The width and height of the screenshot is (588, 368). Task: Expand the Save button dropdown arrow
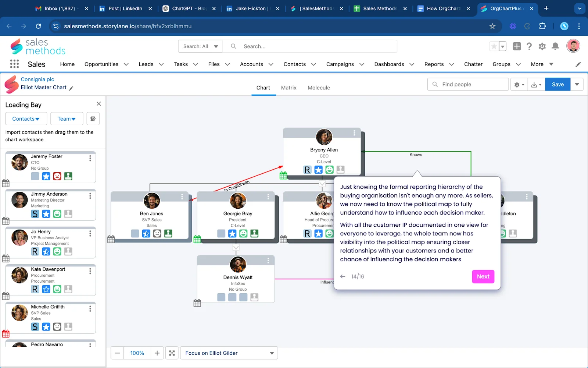click(577, 84)
